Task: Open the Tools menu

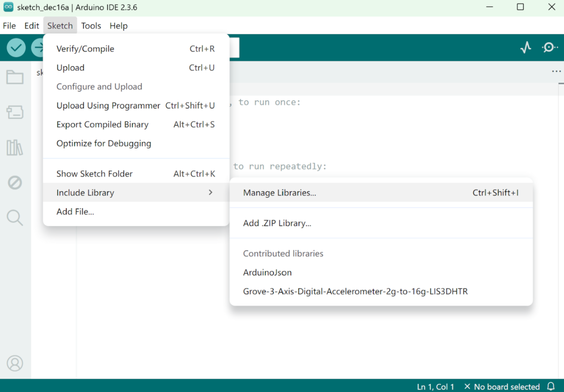Action: [x=91, y=25]
